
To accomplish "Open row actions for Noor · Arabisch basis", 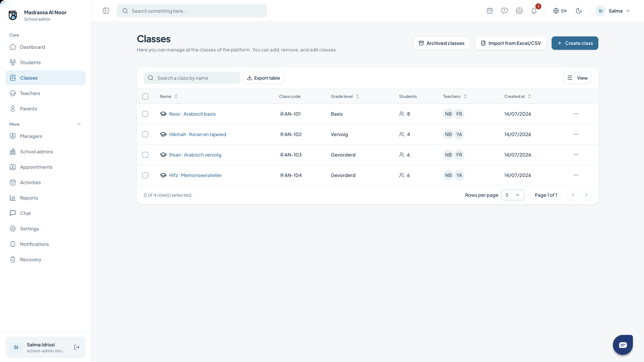I will click(576, 114).
